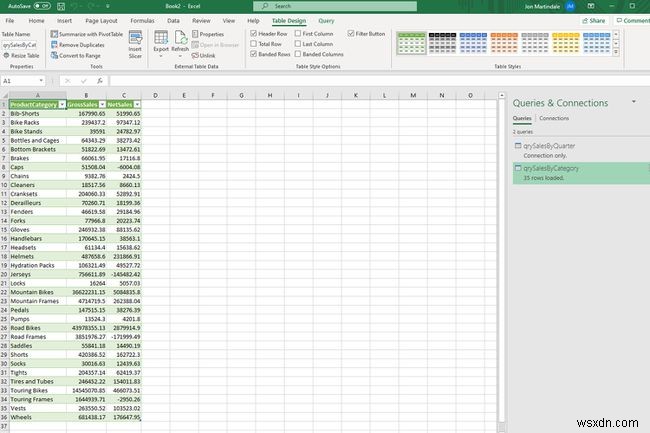
Task: Click the vertical scrollbar up arrow
Action: tap(502, 95)
